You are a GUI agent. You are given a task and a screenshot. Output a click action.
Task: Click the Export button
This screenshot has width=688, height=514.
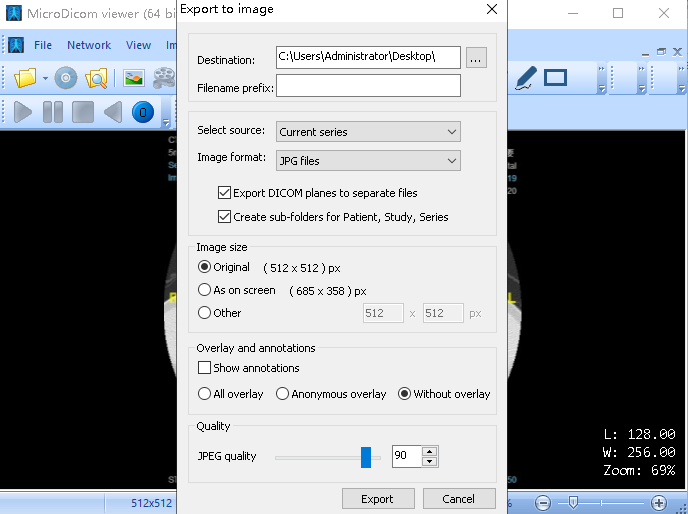(378, 499)
